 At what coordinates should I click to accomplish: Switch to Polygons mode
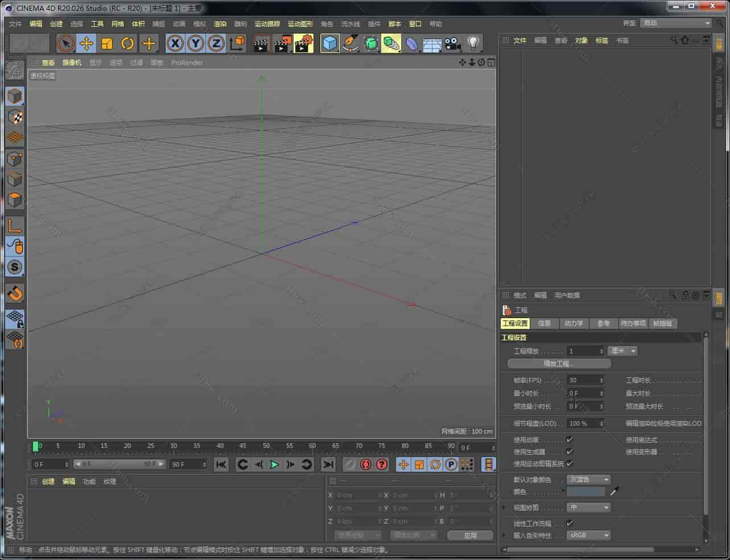click(15, 200)
